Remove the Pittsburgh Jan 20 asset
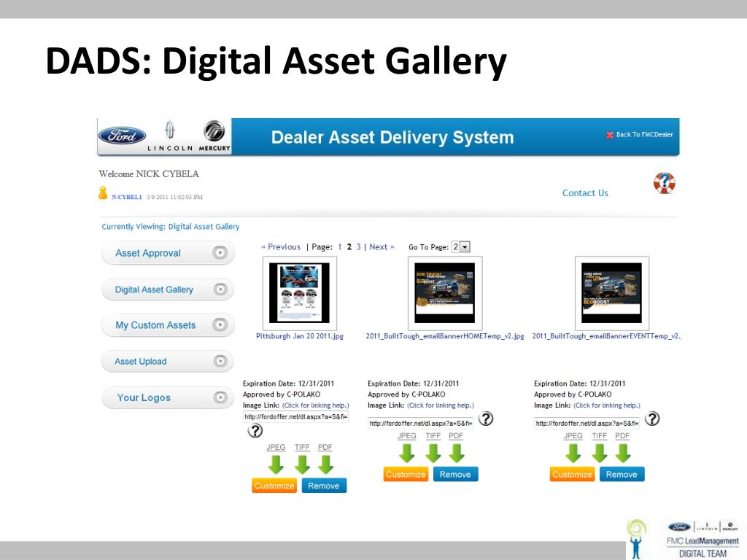The height and width of the screenshot is (560, 747). [x=323, y=486]
